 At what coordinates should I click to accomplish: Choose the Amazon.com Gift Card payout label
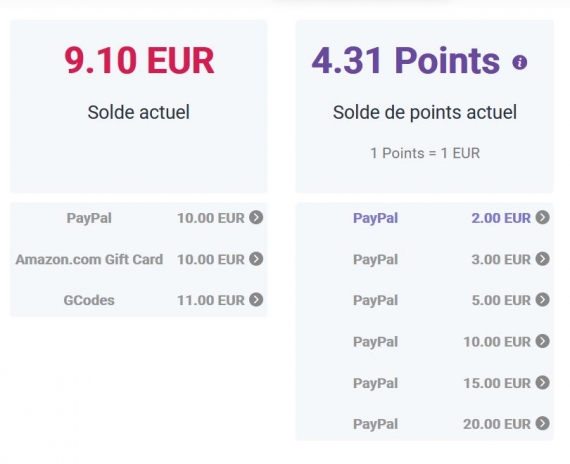tap(89, 260)
